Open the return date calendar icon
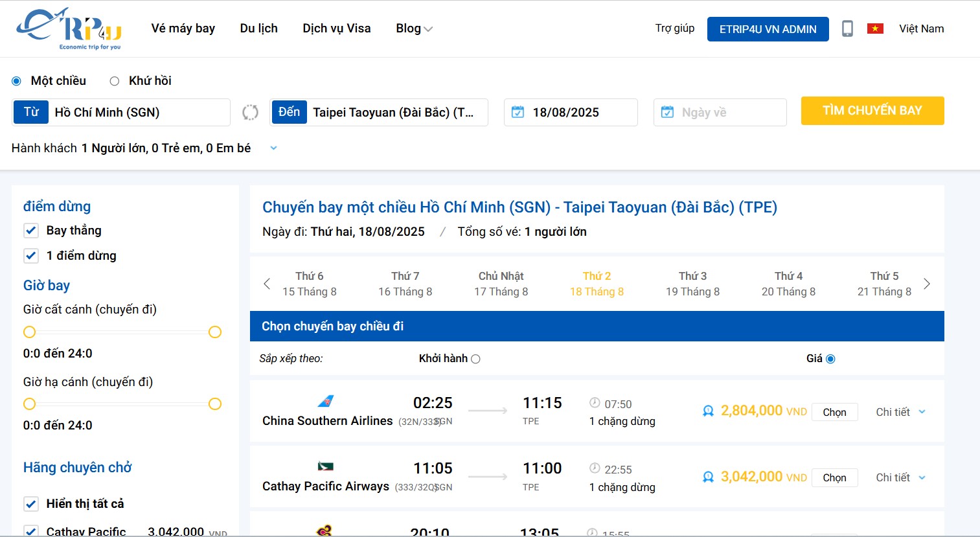 click(x=667, y=111)
